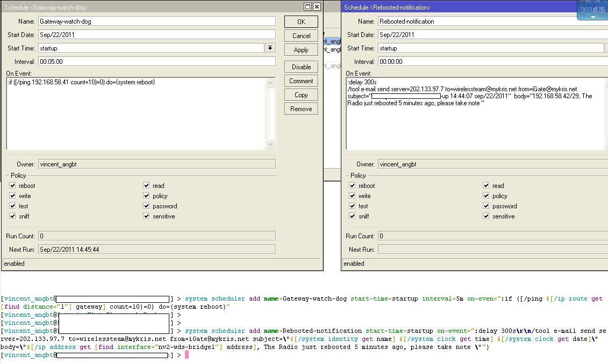Image resolution: width=608 pixels, height=364 pixels.
Task: Toggle test policy in Gateway-watch-dog
Action: (x=12, y=206)
